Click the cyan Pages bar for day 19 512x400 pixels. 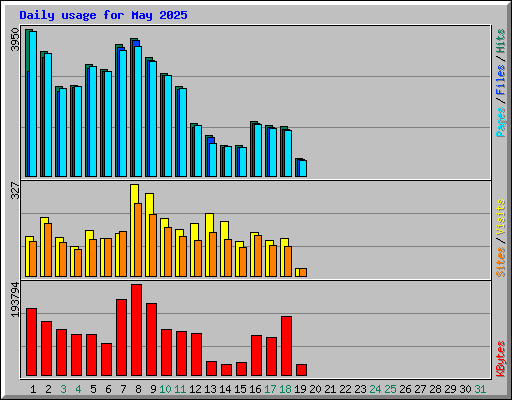pyautogui.click(x=303, y=168)
